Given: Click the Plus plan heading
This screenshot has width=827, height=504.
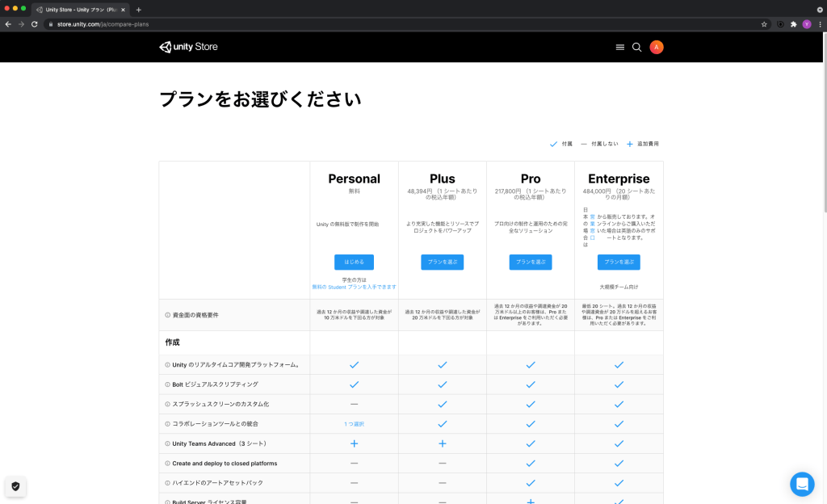Looking at the screenshot, I should (442, 178).
